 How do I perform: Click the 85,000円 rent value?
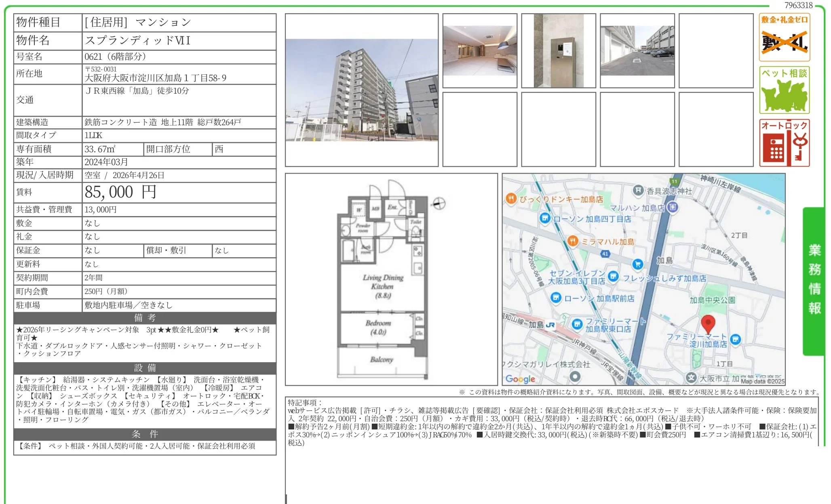pyautogui.click(x=120, y=192)
